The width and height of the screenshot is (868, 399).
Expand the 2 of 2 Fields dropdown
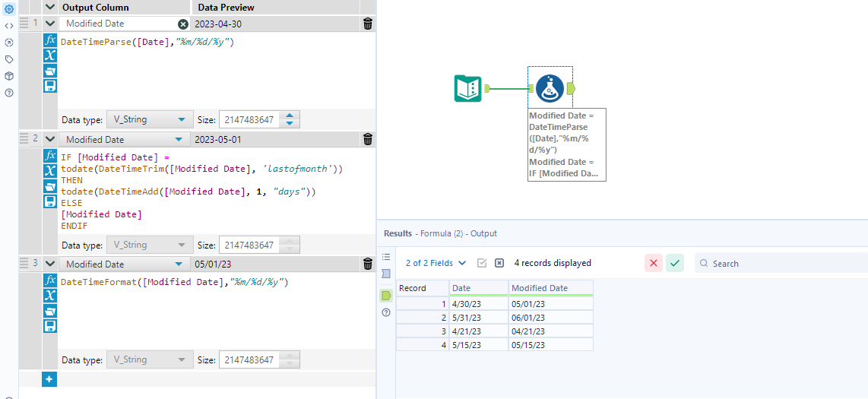click(436, 263)
